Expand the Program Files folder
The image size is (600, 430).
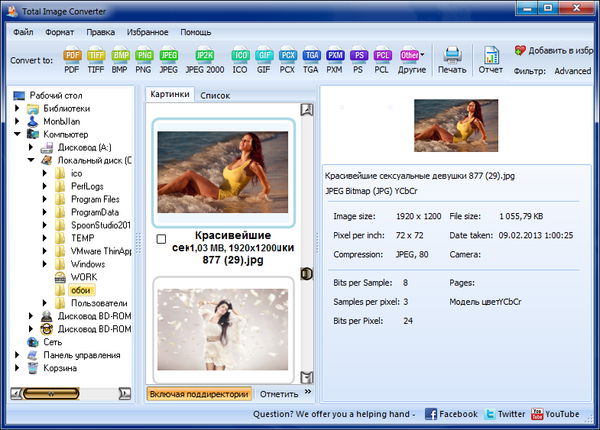pyautogui.click(x=45, y=199)
